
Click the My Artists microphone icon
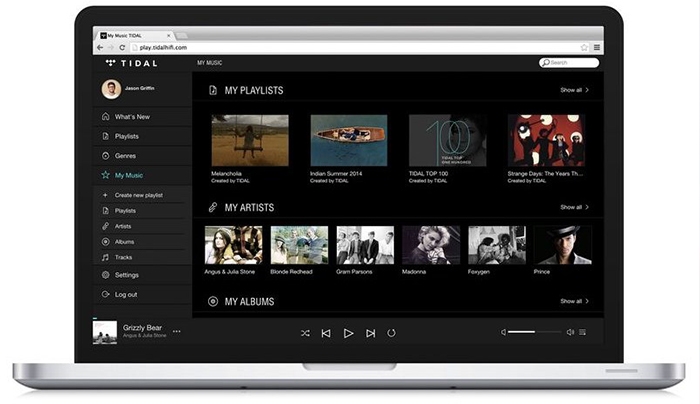point(213,208)
